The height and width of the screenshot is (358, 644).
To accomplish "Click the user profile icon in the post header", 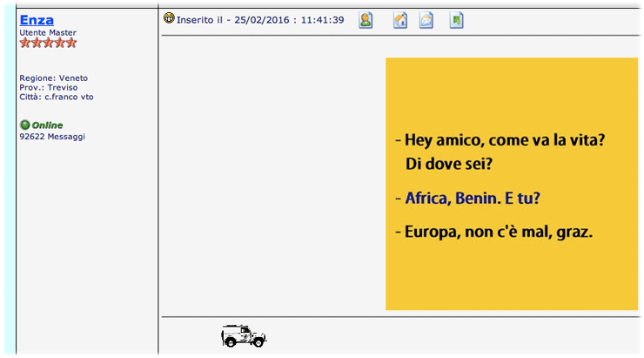I will pyautogui.click(x=366, y=20).
